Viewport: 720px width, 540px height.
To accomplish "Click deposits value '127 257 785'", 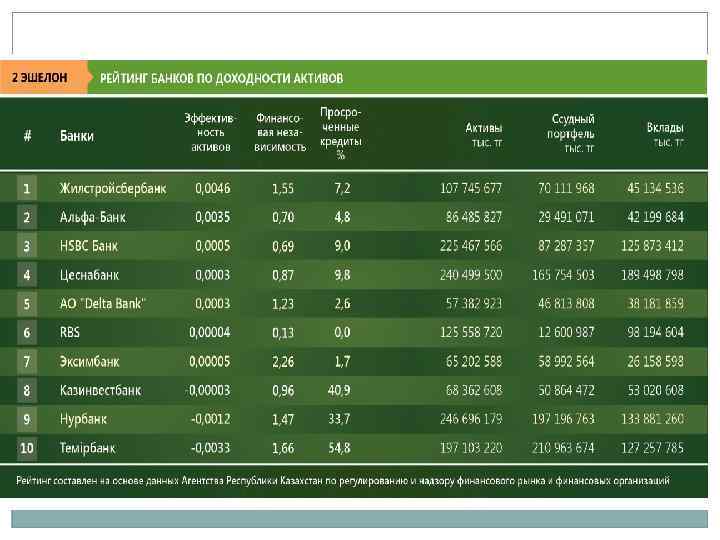I will (x=652, y=448).
